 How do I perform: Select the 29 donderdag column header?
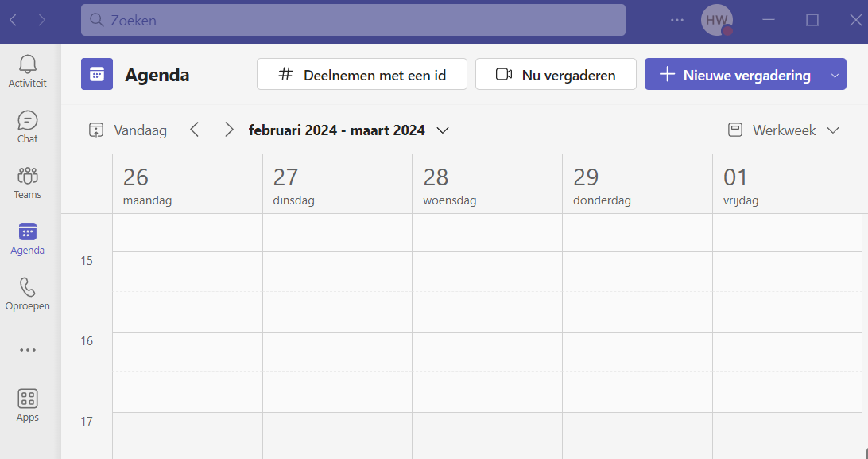[637, 185]
